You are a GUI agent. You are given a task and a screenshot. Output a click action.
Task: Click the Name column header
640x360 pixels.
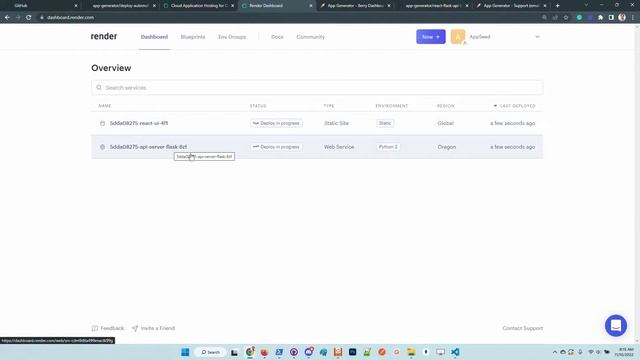[x=105, y=106]
